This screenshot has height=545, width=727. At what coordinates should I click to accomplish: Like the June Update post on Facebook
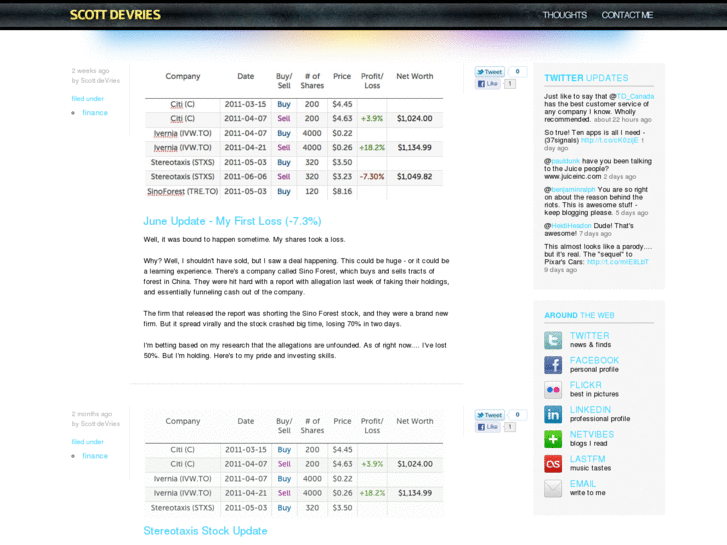point(487,84)
